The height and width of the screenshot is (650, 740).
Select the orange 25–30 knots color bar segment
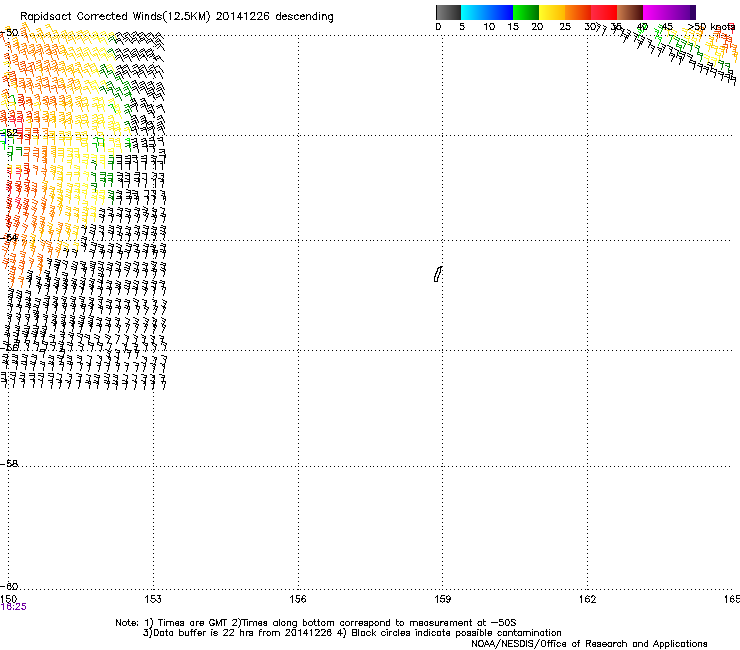tap(578, 12)
